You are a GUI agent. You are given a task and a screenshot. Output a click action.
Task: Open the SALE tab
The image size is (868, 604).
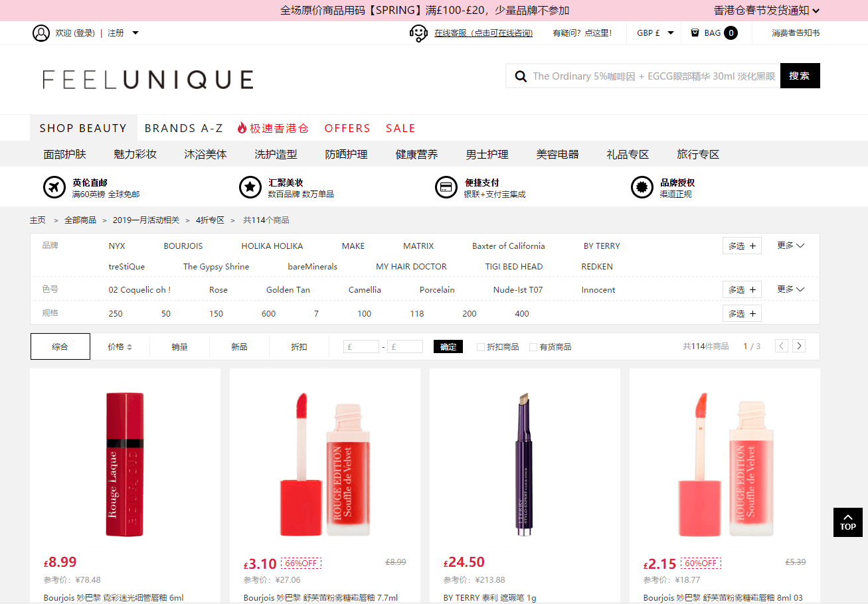[x=400, y=128]
